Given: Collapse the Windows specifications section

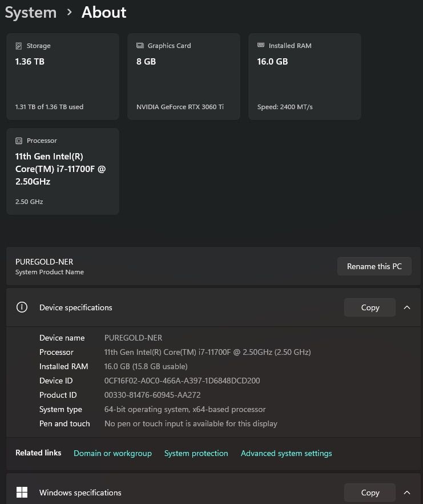Looking at the screenshot, I should (407, 493).
